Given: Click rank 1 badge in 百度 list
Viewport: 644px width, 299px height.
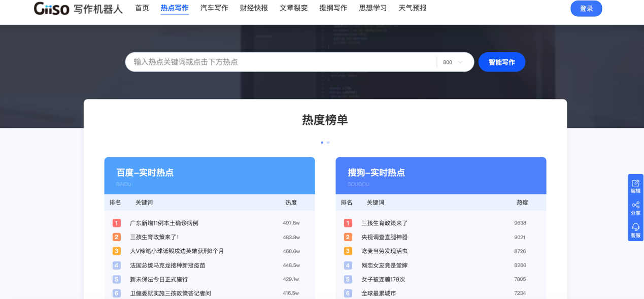Looking at the screenshot, I should [117, 223].
